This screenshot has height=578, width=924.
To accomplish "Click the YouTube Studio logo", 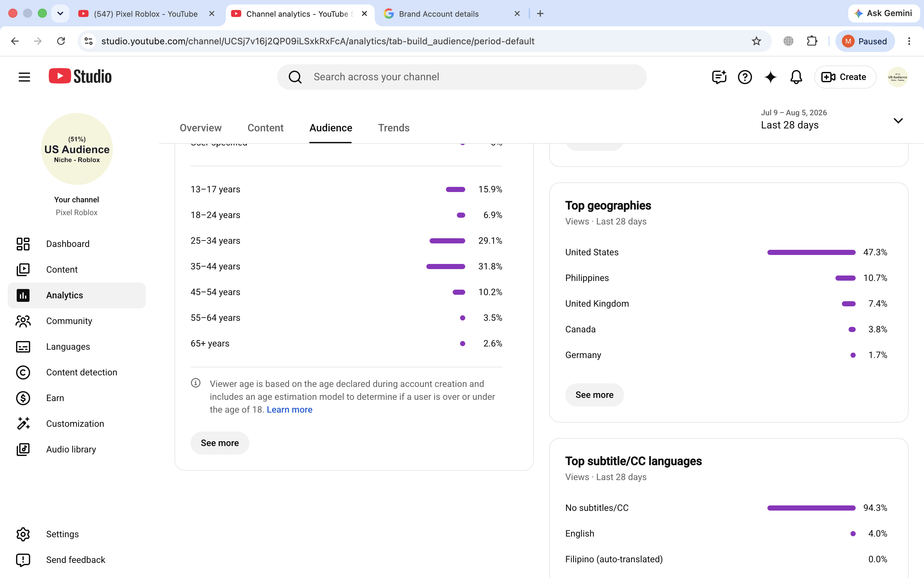I will (80, 76).
